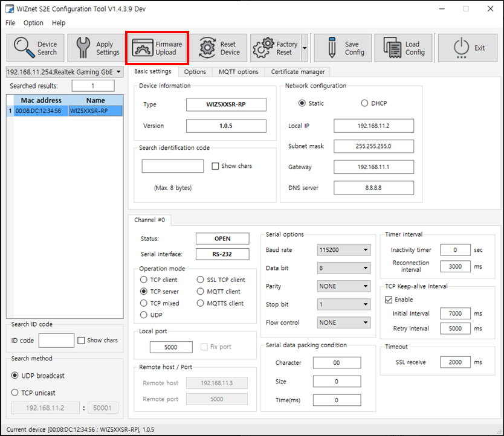Click the ID code input field
This screenshot has width=504, height=436.
click(56, 340)
